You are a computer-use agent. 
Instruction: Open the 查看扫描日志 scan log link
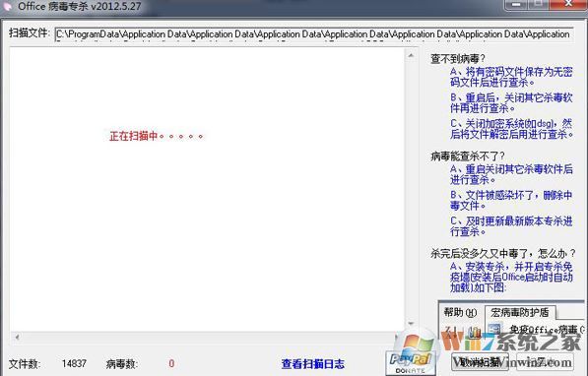tap(313, 363)
